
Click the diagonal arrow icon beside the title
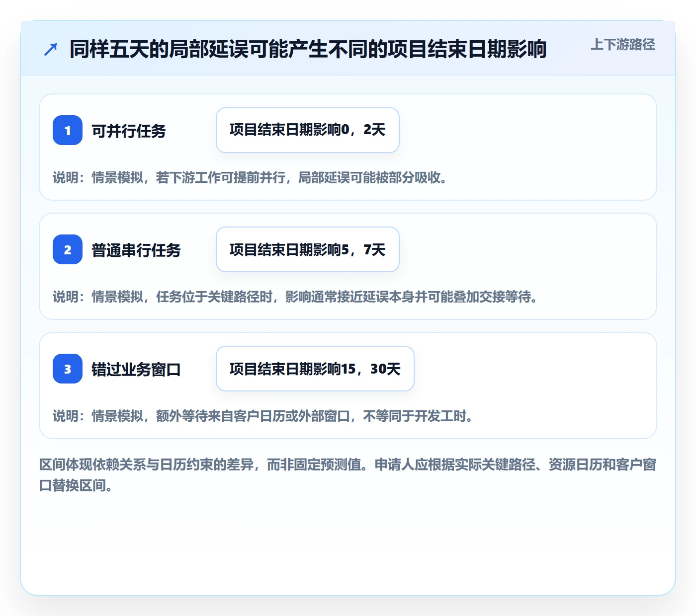click(51, 49)
